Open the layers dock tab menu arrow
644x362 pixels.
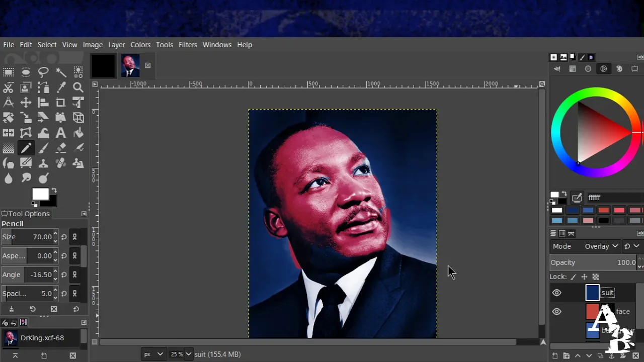click(x=640, y=233)
